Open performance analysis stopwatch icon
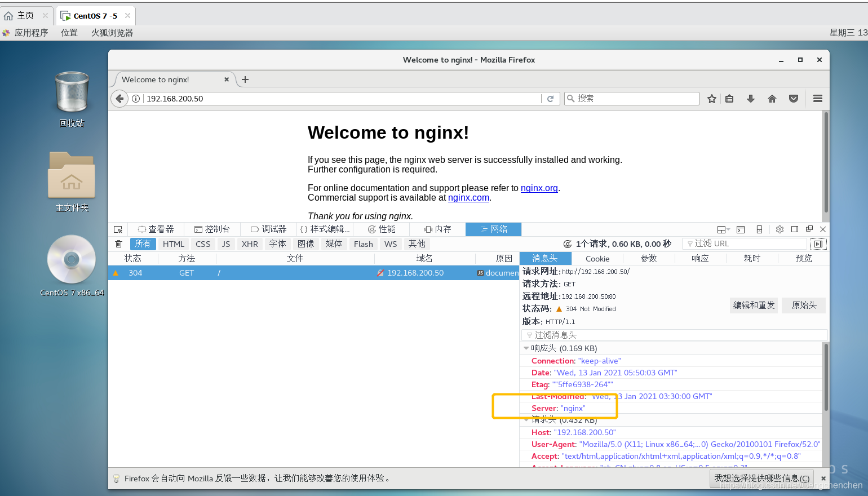The height and width of the screenshot is (496, 868). click(x=568, y=244)
